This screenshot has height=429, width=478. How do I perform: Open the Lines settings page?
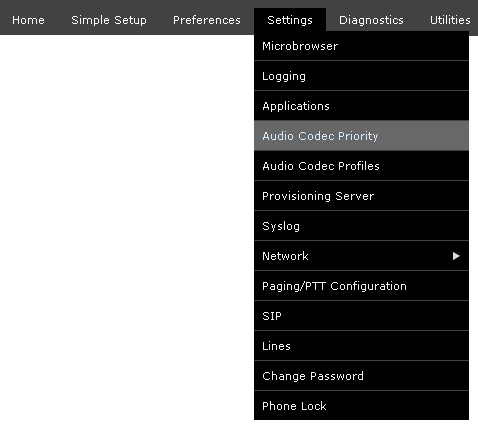click(361, 346)
